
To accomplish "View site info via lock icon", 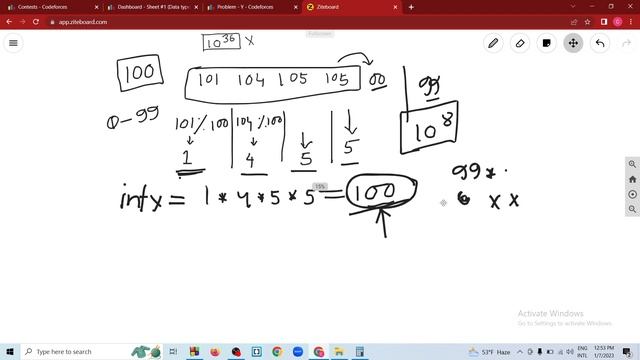I will (52, 22).
